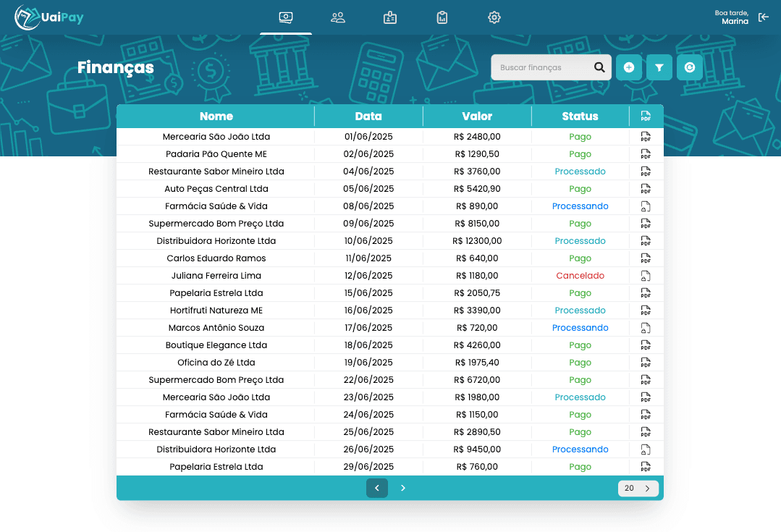Open the finances tab in the top navigation
The image size is (781, 532).
tap(286, 17)
